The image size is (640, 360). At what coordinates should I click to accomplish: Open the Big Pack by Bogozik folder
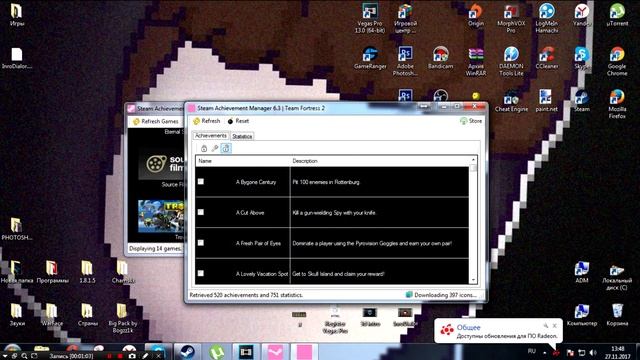122,318
